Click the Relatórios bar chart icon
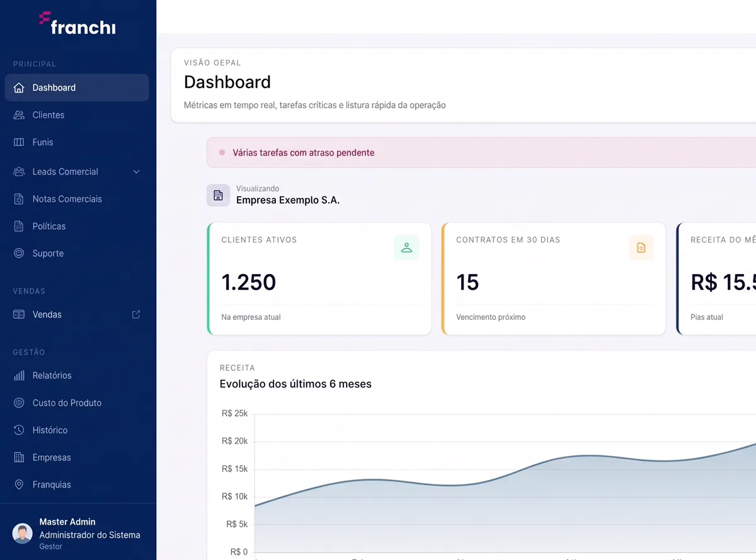 [x=19, y=375]
